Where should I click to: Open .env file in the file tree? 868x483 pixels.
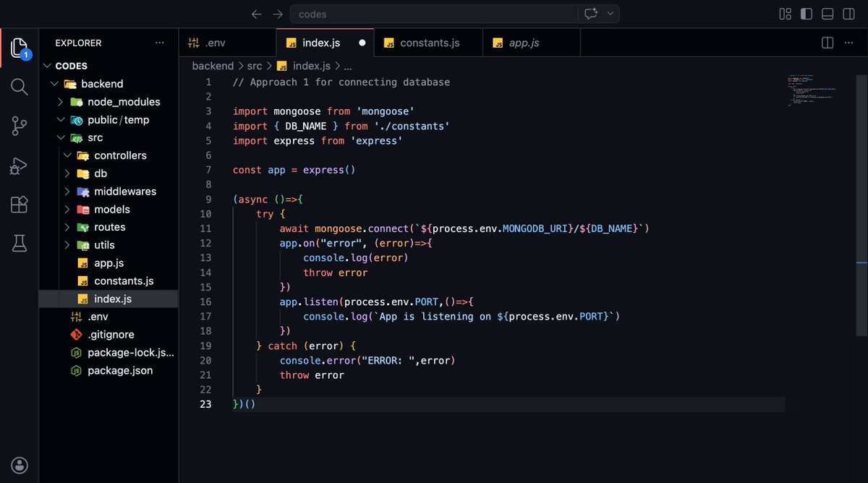[109, 317]
